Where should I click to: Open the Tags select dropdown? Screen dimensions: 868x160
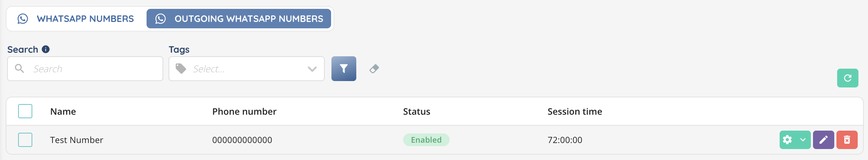point(241,69)
